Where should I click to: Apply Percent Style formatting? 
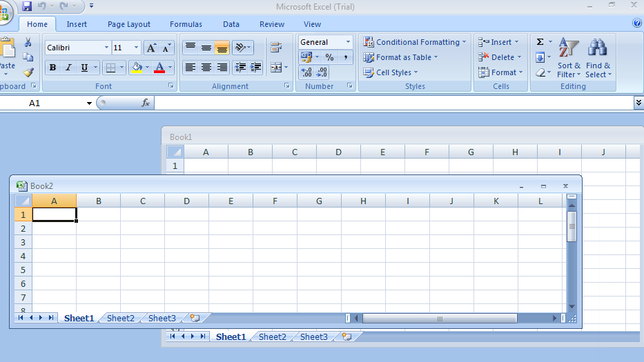(329, 57)
